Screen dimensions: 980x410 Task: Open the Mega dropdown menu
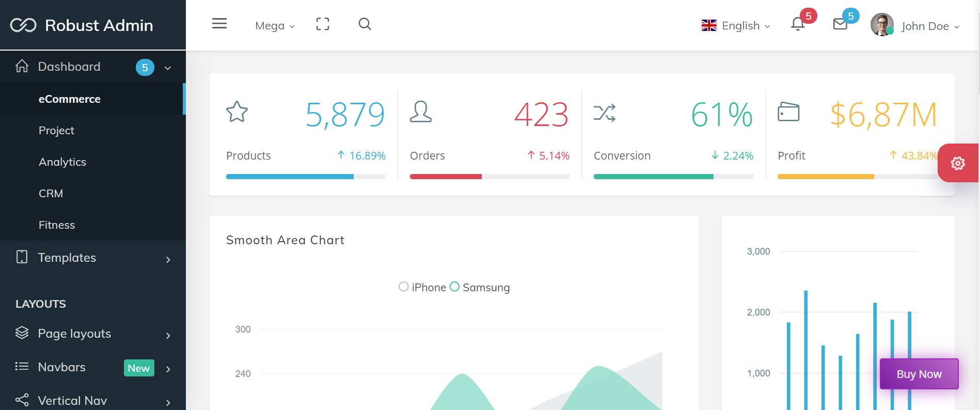pyautogui.click(x=275, y=26)
